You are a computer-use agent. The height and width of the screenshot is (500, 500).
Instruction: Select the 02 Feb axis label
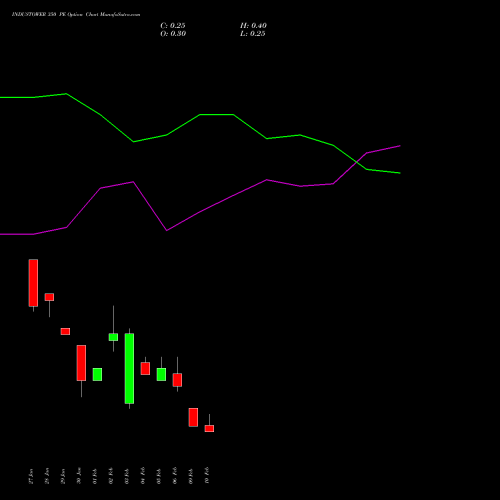pyautogui.click(x=111, y=476)
